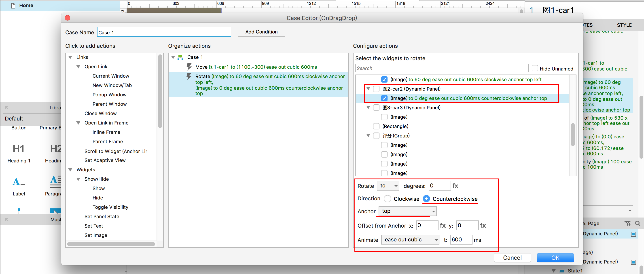Click the filter icon in outline panel
Viewport: 644px width, 274px height.
pos(627,223)
